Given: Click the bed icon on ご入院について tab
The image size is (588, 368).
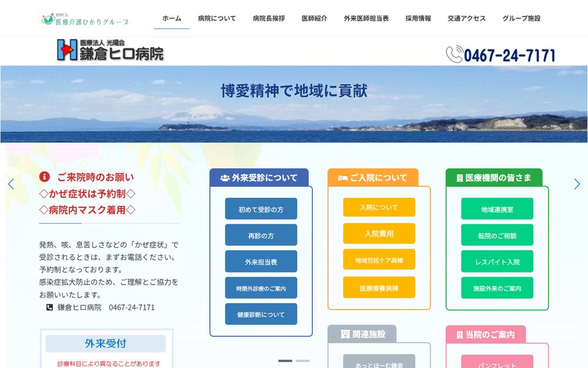Looking at the screenshot, I should click(342, 178).
